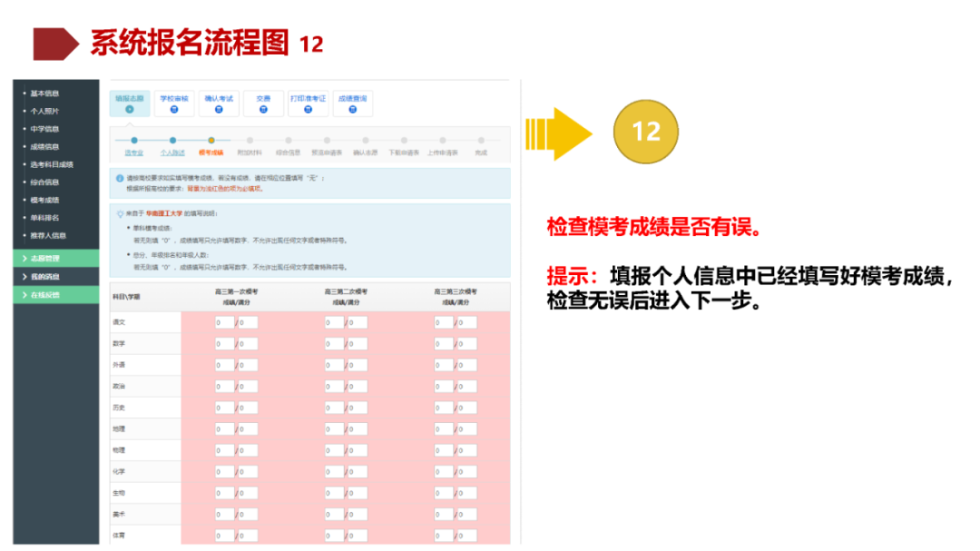Click the 成绩查询 icon
Viewport: 980px width, 551px height.
(x=353, y=108)
